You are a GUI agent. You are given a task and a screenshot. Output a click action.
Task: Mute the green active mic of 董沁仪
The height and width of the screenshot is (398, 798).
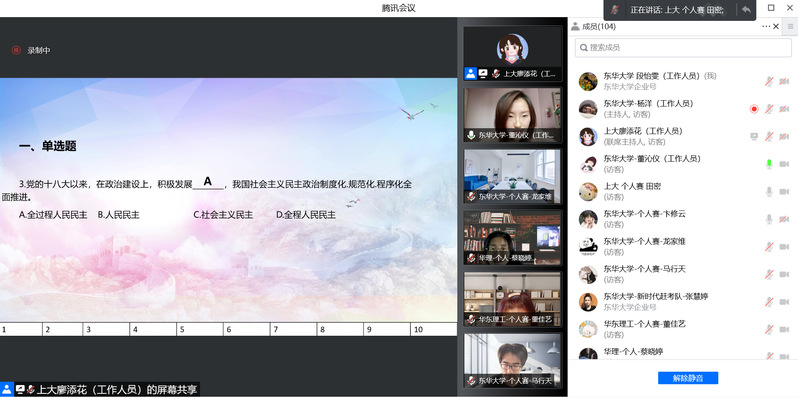coord(769,164)
